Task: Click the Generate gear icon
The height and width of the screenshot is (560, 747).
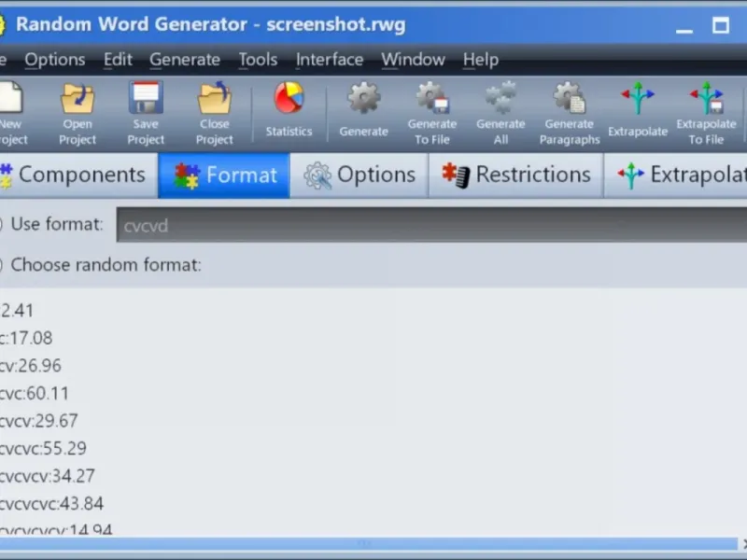Action: pyautogui.click(x=363, y=98)
